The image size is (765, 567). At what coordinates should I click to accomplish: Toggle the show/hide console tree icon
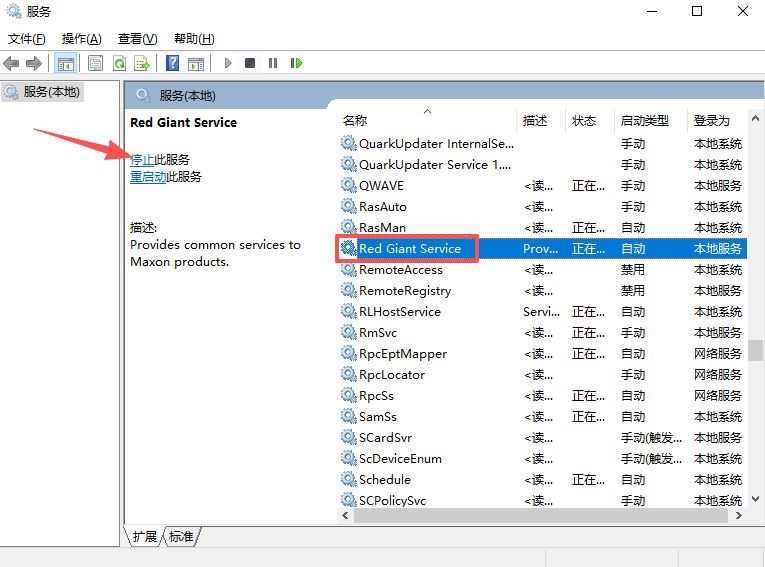click(65, 63)
